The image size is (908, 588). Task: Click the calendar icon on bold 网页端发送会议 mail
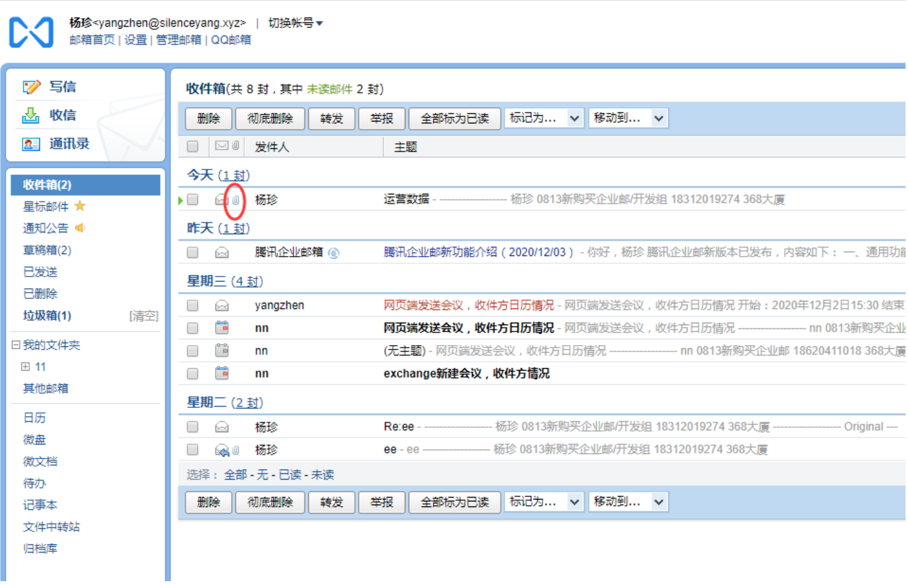[222, 328]
